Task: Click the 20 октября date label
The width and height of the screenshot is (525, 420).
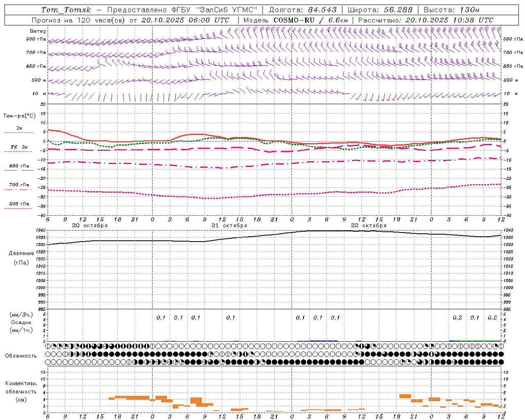Action: 90,226
